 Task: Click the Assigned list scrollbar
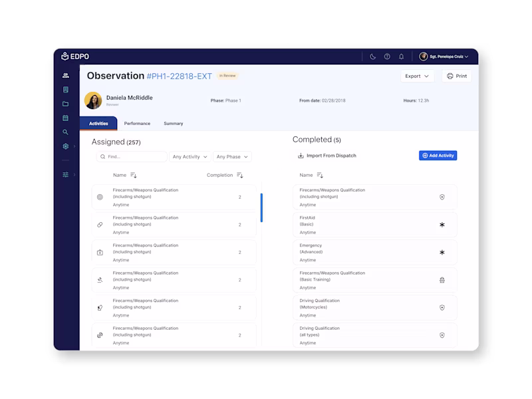pos(261,207)
